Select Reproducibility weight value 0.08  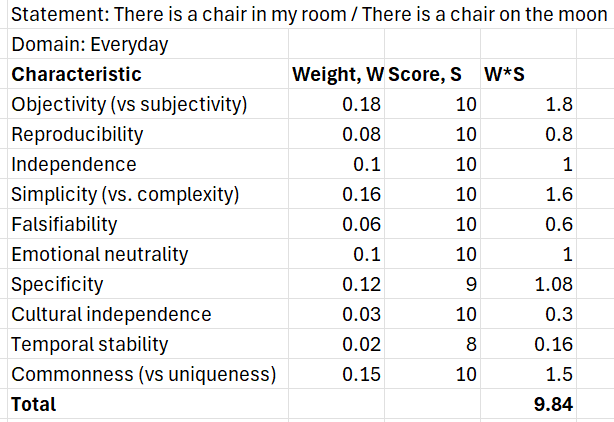point(336,134)
